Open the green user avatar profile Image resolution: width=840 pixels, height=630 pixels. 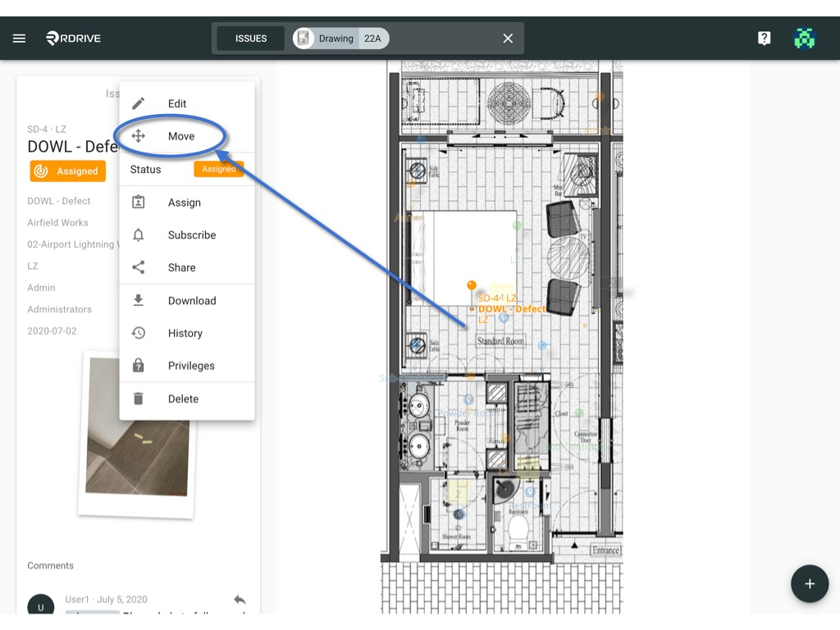tap(804, 38)
